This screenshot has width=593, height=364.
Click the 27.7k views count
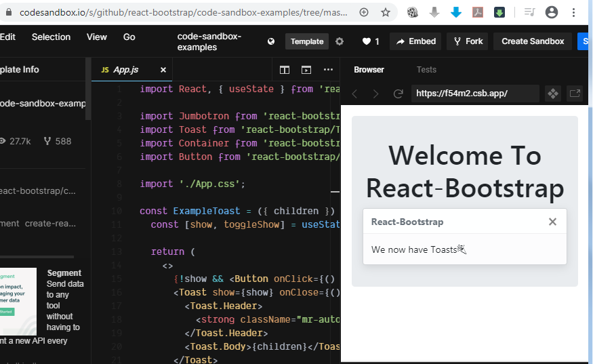[x=15, y=141]
